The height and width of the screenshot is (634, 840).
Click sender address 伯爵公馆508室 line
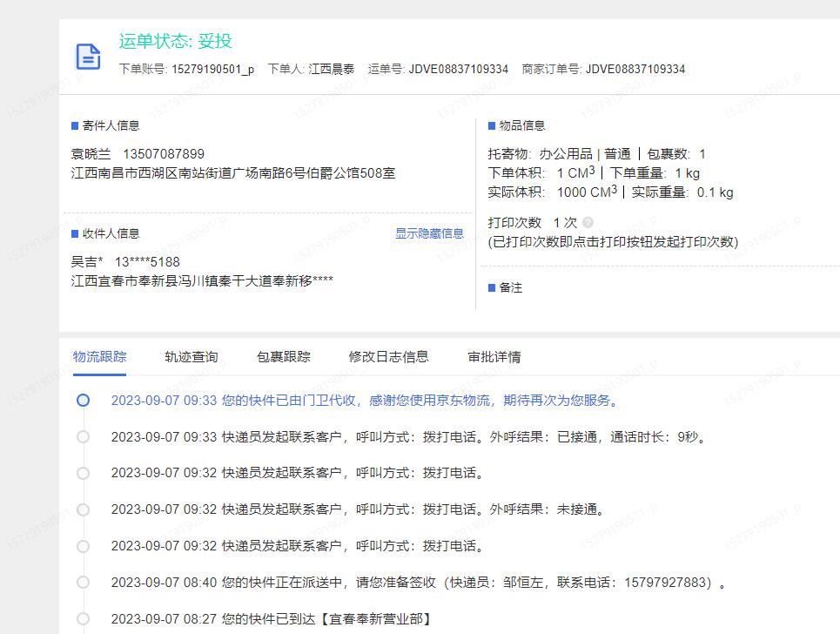point(233,173)
